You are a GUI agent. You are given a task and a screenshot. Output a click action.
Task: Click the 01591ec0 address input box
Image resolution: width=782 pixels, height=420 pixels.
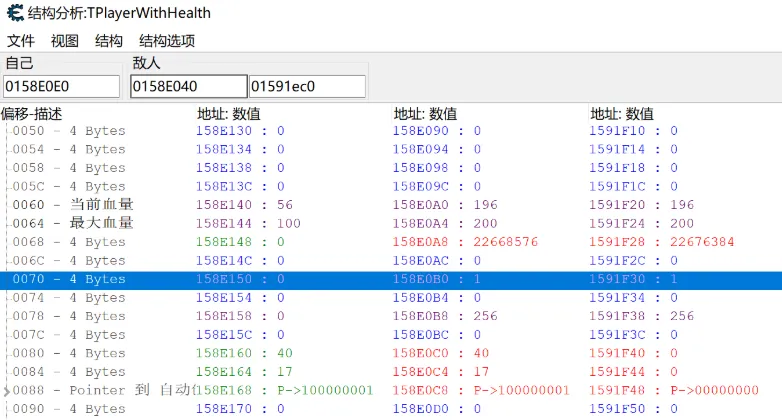[x=306, y=86]
